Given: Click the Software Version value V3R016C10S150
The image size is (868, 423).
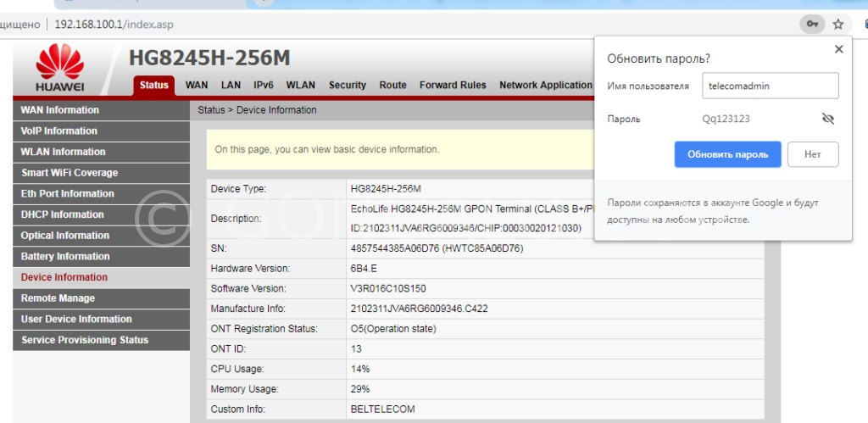Looking at the screenshot, I should (388, 288).
